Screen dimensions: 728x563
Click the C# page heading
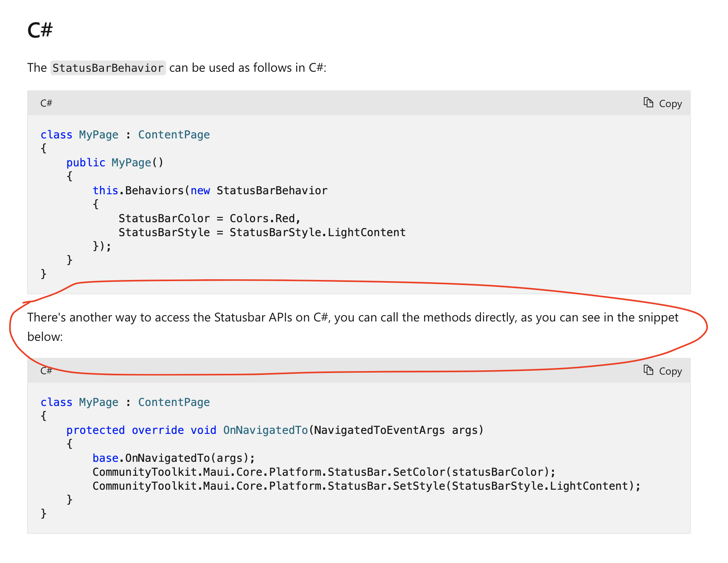tap(40, 30)
